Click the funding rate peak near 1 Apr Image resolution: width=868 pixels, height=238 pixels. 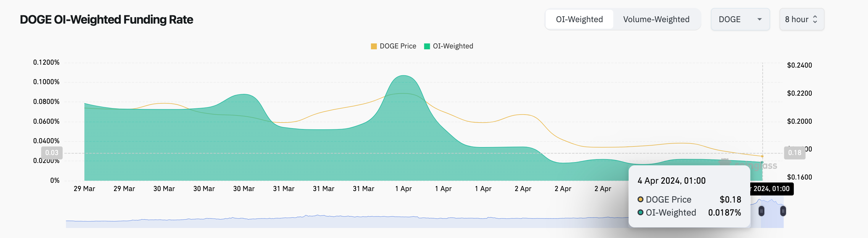click(x=403, y=76)
